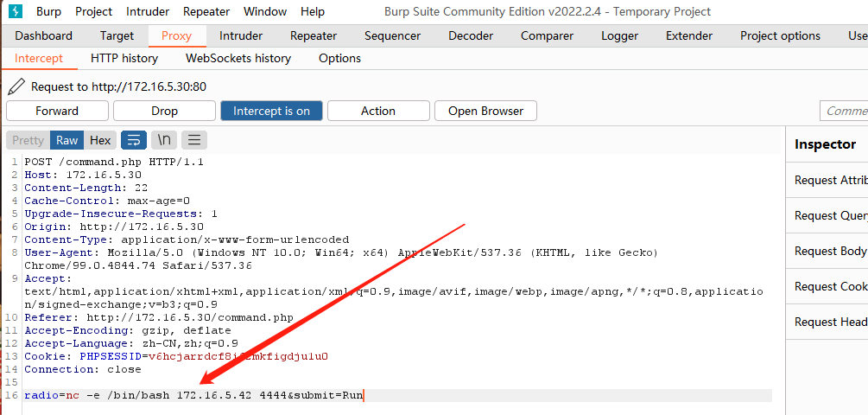868x415 pixels.
Task: Click the Cache-Control header line
Action: tap(107, 201)
